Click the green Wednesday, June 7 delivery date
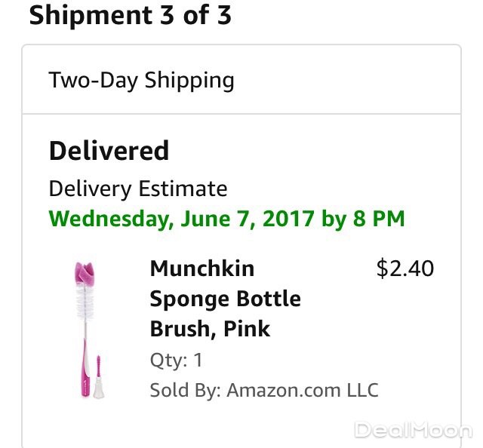Screen dimensions: 483x448 tap(226, 219)
